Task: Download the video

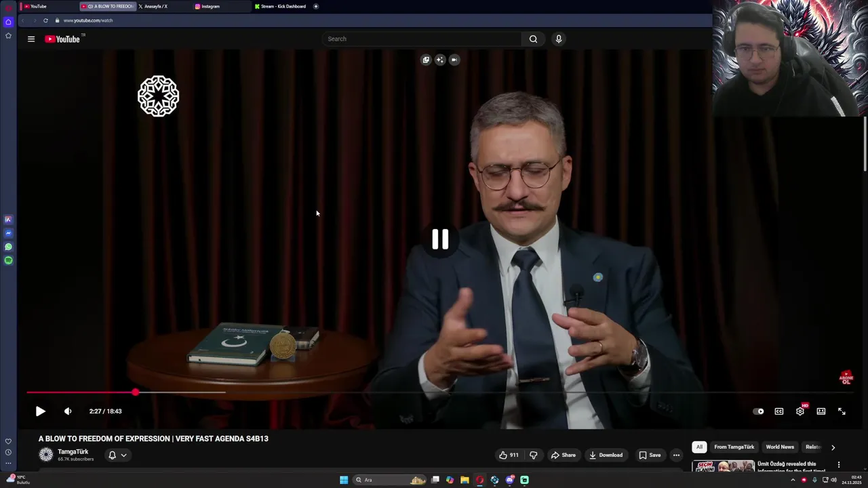Action: tap(606, 455)
